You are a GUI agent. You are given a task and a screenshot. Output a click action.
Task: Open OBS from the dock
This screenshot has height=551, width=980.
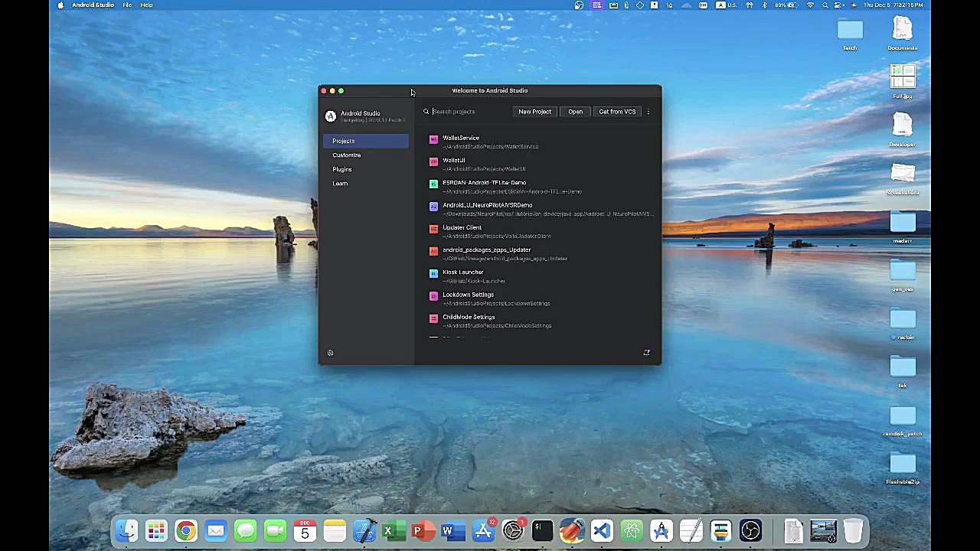(750, 530)
